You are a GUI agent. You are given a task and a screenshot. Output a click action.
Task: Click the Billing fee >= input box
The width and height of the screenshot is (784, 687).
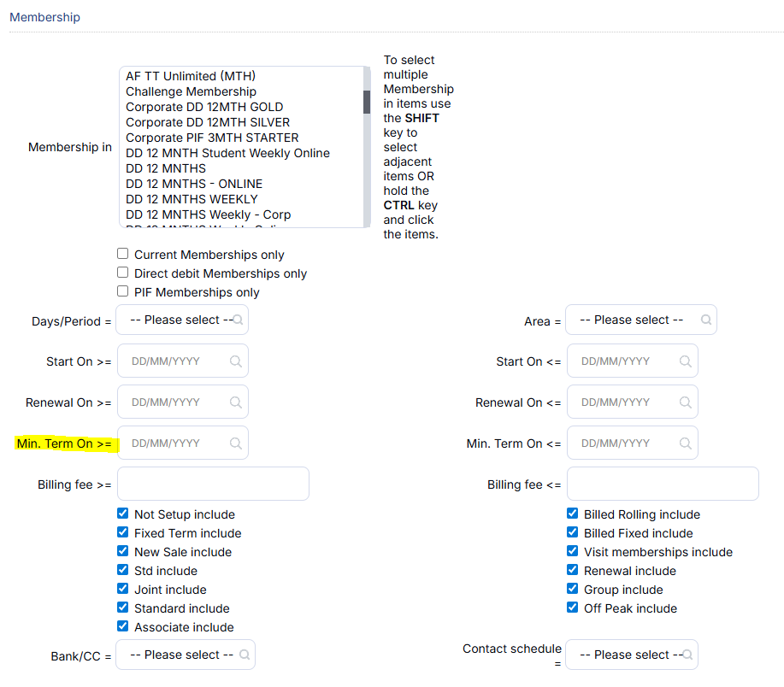(x=214, y=484)
